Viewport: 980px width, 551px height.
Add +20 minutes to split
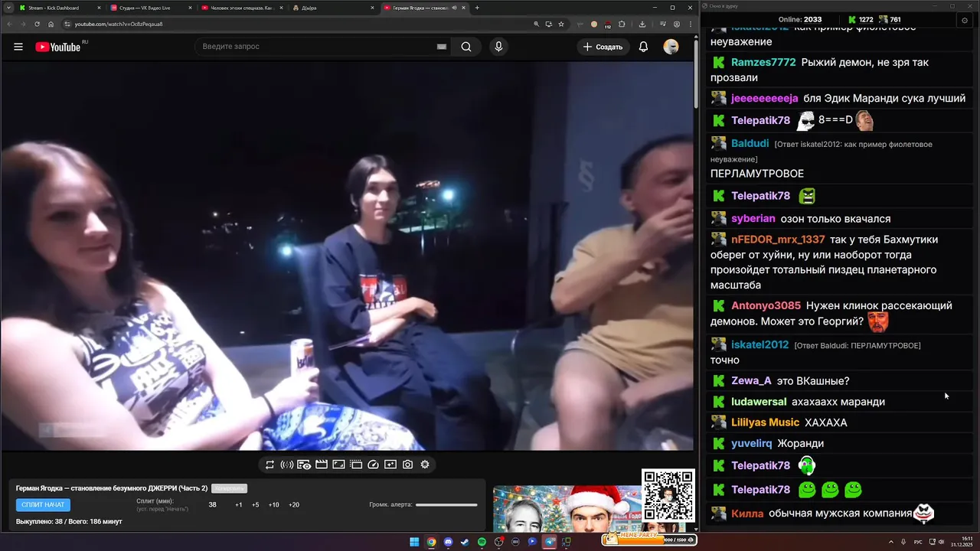click(x=293, y=505)
